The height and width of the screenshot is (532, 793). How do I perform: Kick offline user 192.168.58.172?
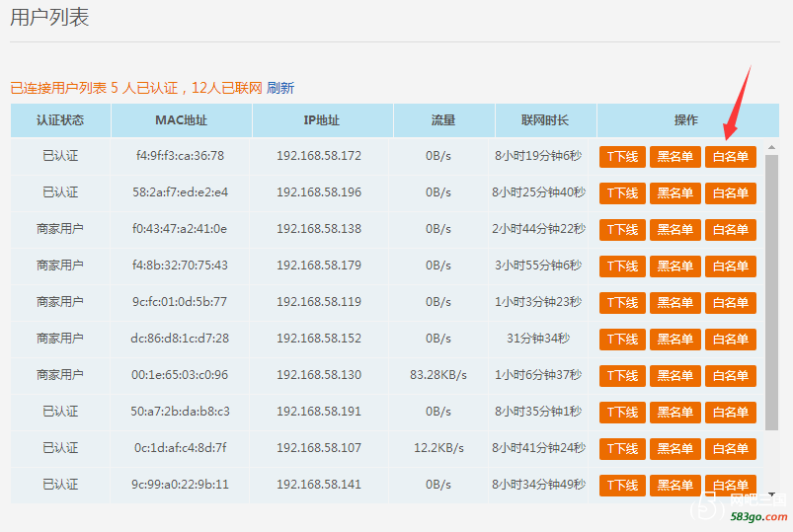(622, 157)
